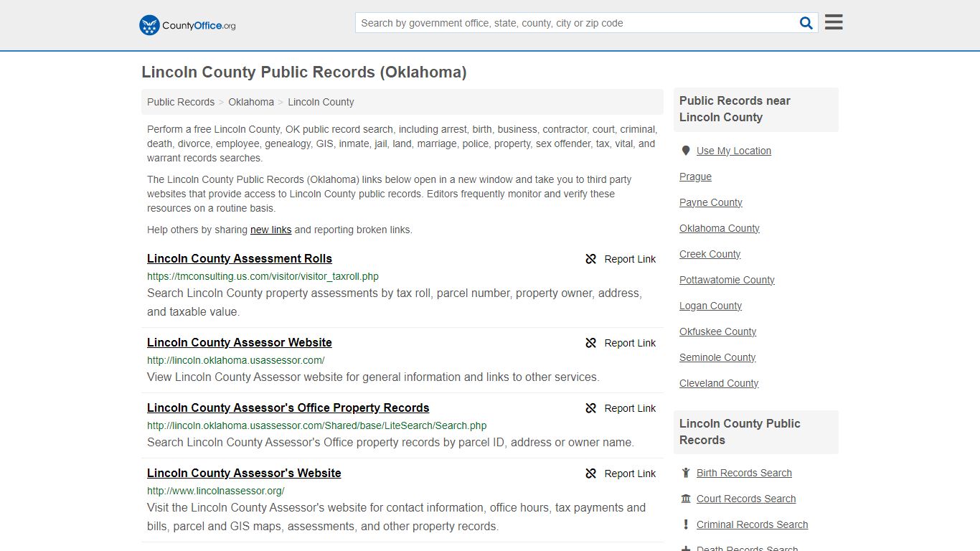Open Lincoln County Assessment Rolls
This screenshot has height=551, width=980.
(240, 258)
